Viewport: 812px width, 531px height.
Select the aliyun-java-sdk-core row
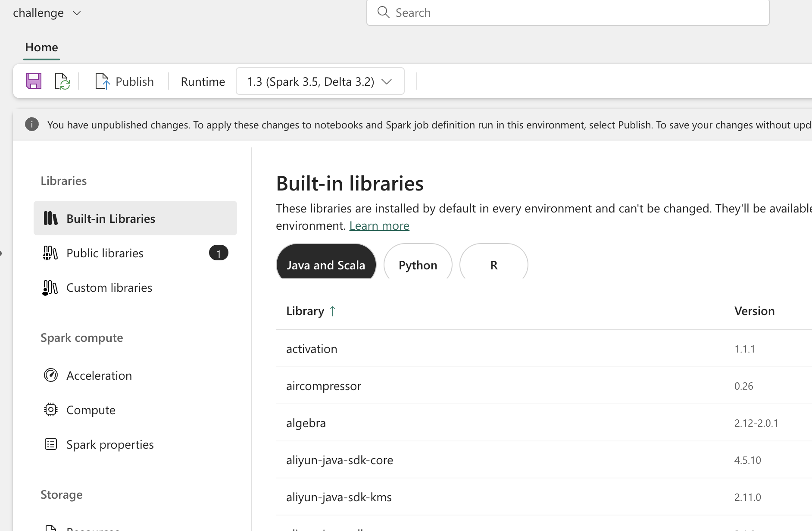pos(544,460)
